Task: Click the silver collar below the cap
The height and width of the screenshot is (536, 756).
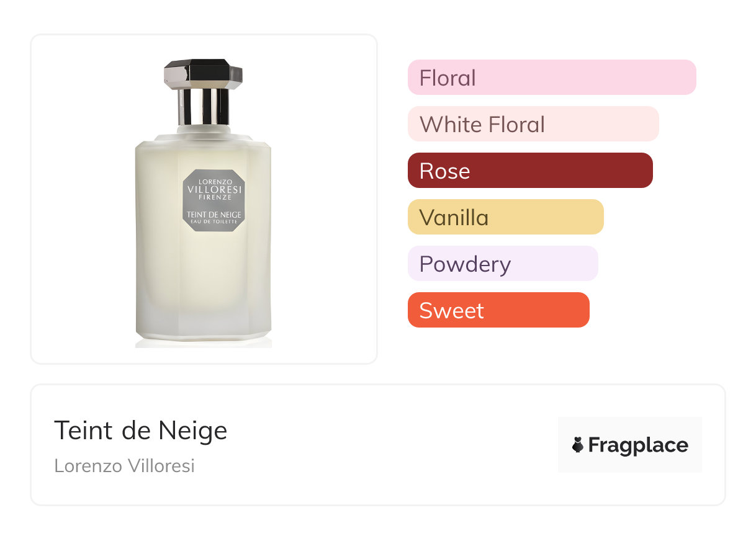Action: (203, 106)
